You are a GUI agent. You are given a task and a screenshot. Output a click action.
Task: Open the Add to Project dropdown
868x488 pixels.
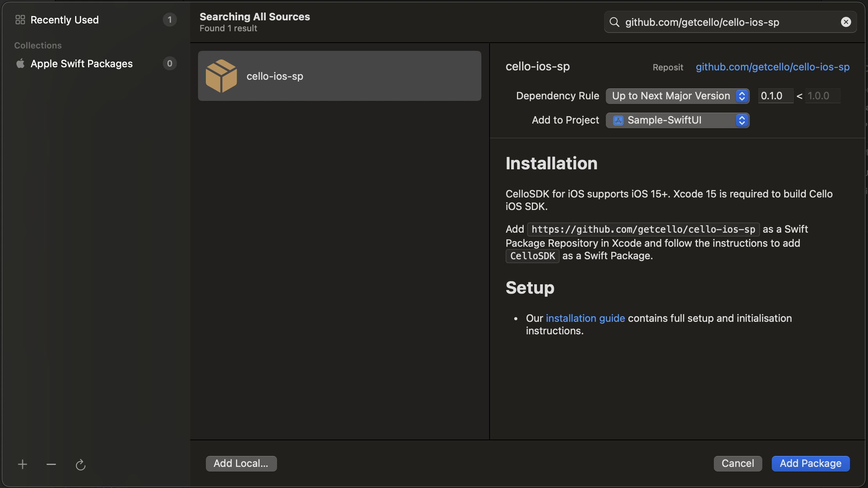677,120
